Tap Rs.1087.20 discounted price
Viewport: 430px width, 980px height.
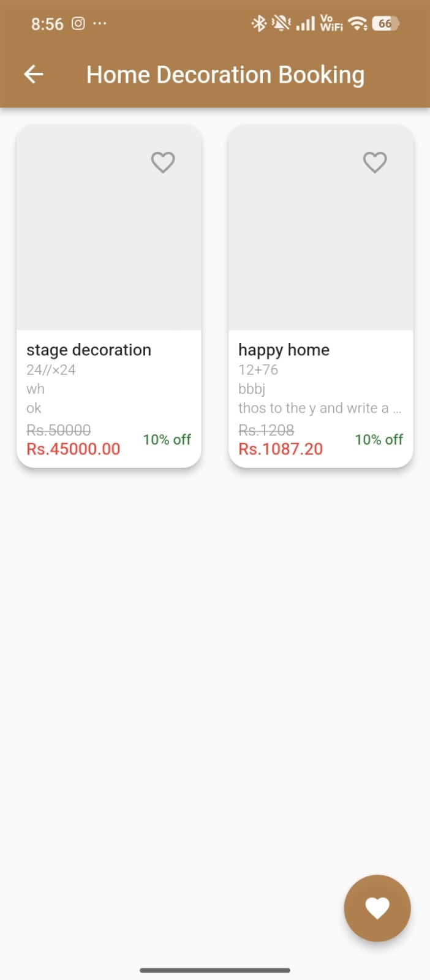point(281,449)
